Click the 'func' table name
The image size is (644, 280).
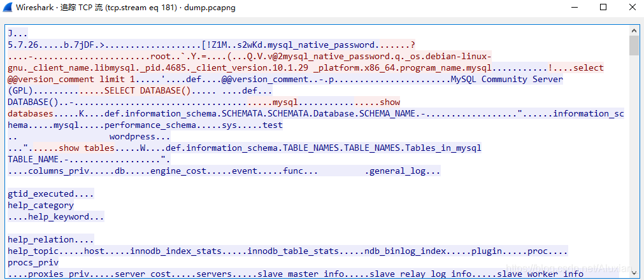coord(293,171)
